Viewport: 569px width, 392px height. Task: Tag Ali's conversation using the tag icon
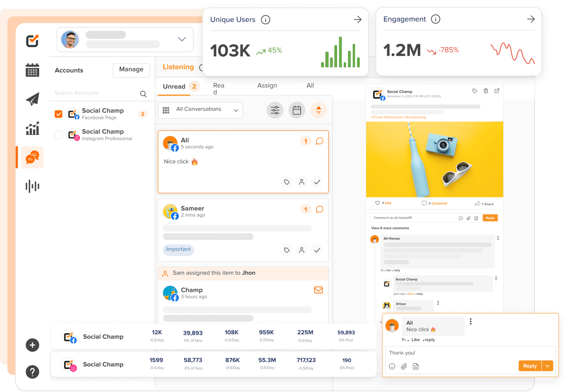(x=286, y=182)
